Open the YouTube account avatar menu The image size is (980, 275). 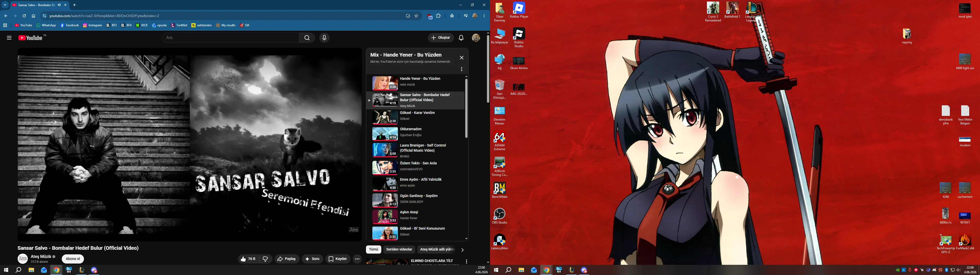pos(476,38)
